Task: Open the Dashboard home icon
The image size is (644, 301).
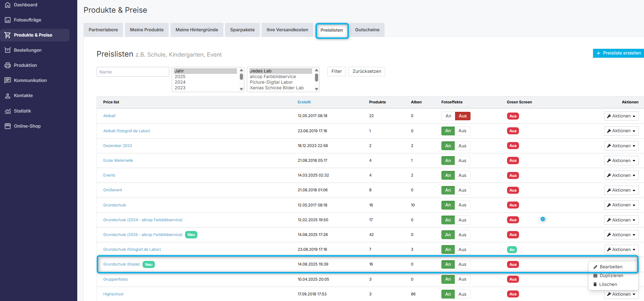Action: point(7,5)
